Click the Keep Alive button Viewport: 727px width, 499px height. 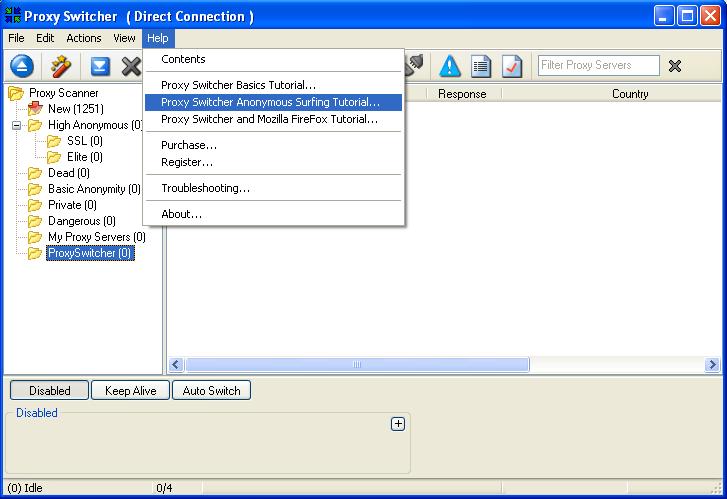tap(130, 390)
